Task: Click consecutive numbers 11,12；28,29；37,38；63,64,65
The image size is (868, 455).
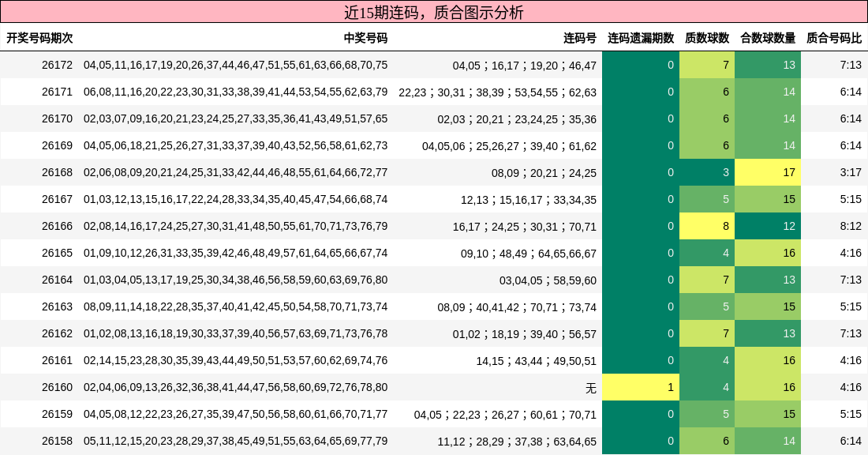Action: [x=517, y=442]
